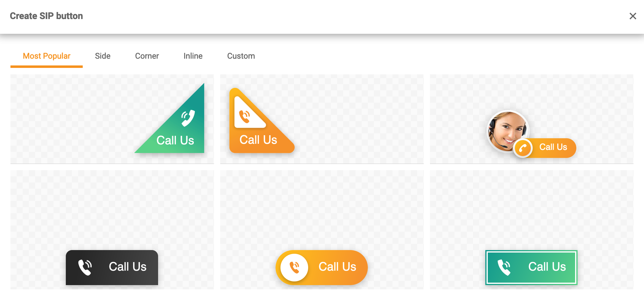Click the round phone icon beside avatar

[x=523, y=148]
